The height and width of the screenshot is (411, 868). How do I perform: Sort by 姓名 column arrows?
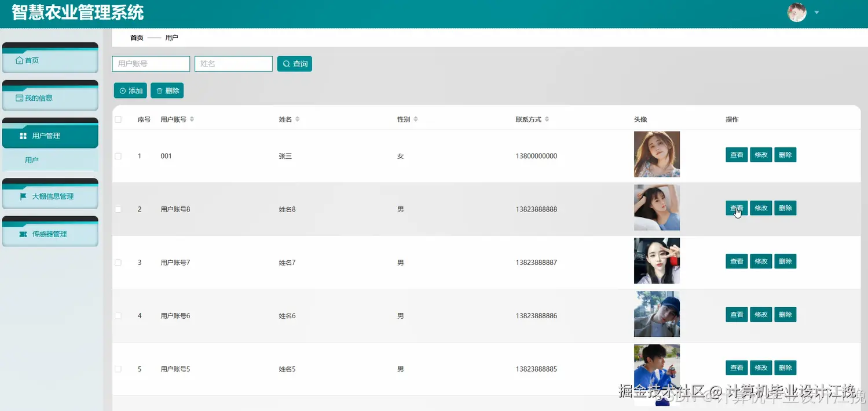[297, 119]
